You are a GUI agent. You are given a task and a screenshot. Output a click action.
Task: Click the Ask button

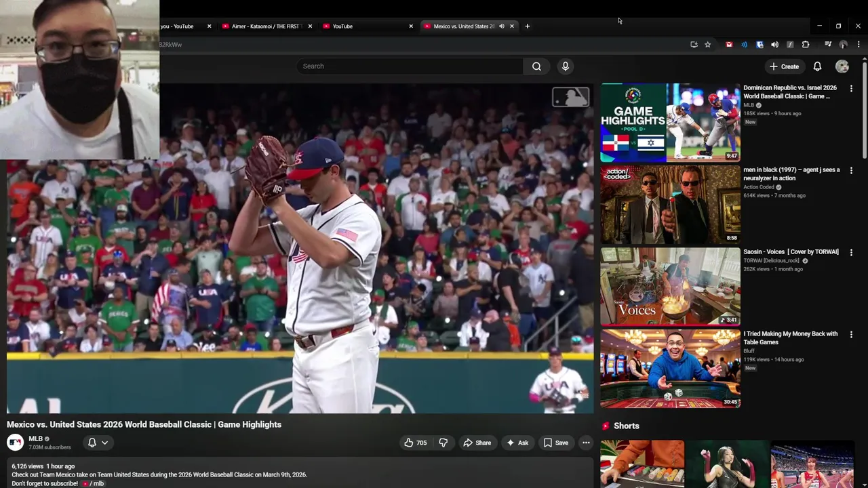[517, 443]
